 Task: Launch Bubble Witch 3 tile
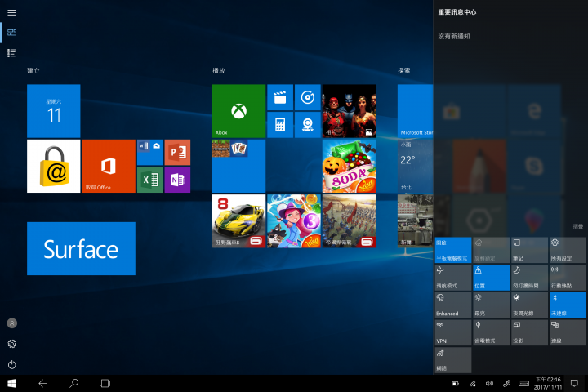click(x=294, y=221)
